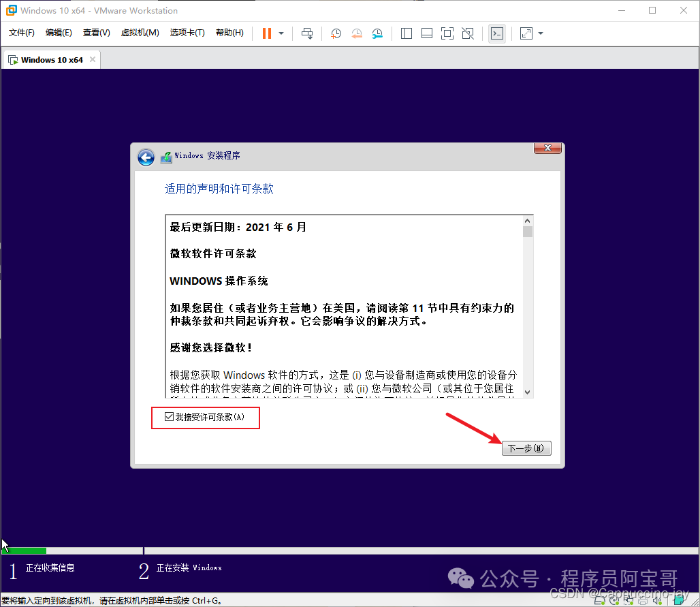This screenshot has width=700, height=607.
Task: Click the 正在收集信息 step label
Action: [50, 567]
